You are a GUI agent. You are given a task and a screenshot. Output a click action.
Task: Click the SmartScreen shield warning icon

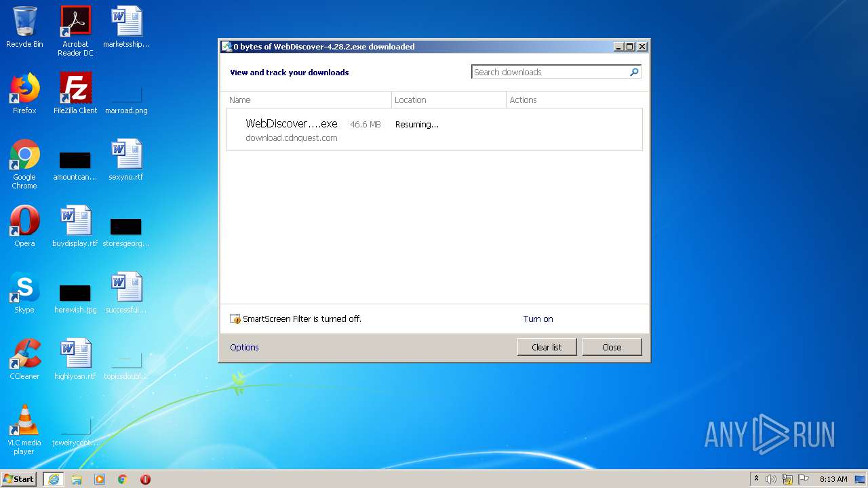click(x=235, y=319)
